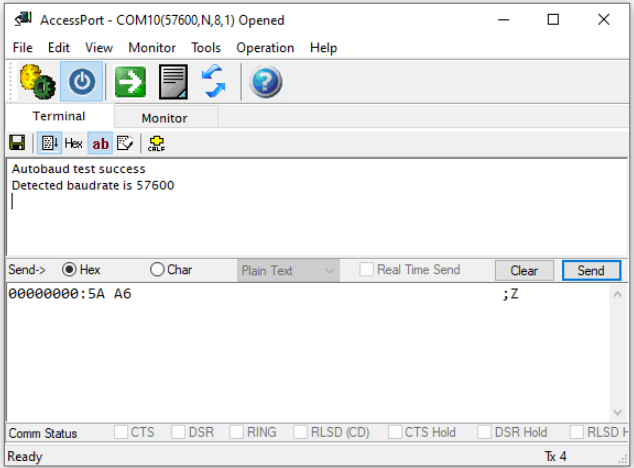Viewport: 634px width, 468px height.
Task: Click the ';Z' ASCII preview text
Action: coord(510,294)
